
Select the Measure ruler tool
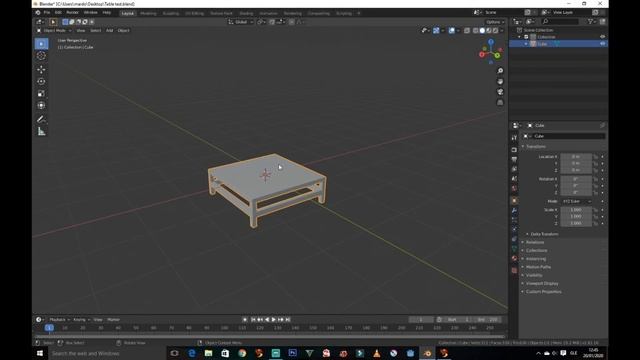[41, 131]
